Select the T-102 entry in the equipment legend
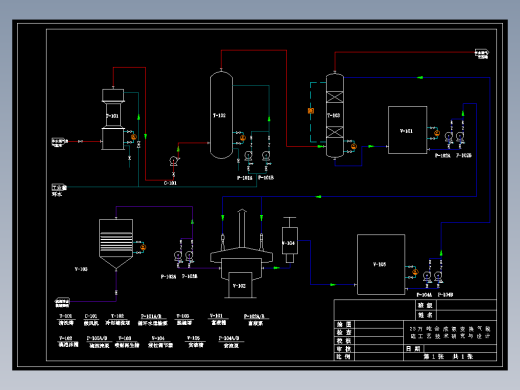520x390 pixels. [118, 319]
